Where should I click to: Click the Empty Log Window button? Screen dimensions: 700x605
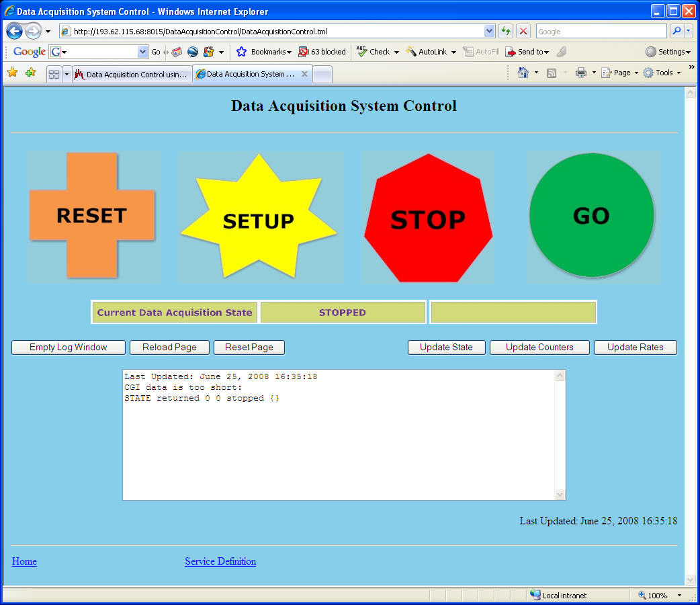pos(69,348)
